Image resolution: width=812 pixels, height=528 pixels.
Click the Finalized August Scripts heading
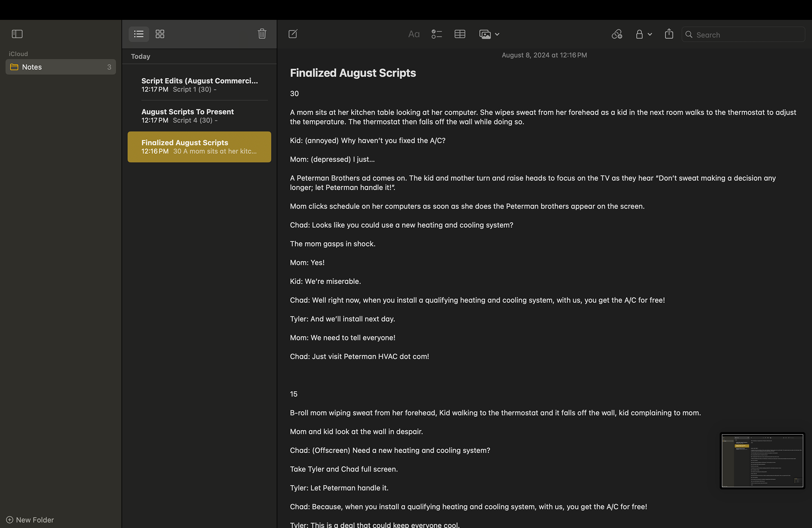(x=353, y=73)
